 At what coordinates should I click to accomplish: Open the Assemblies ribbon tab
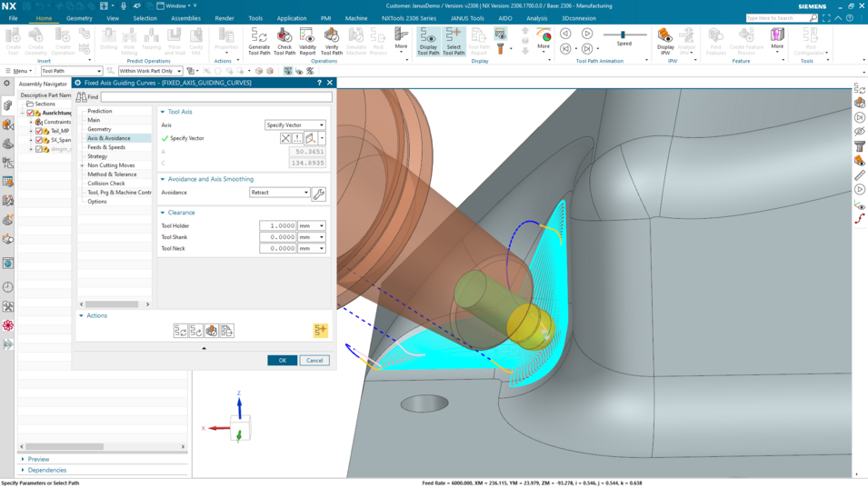point(185,18)
